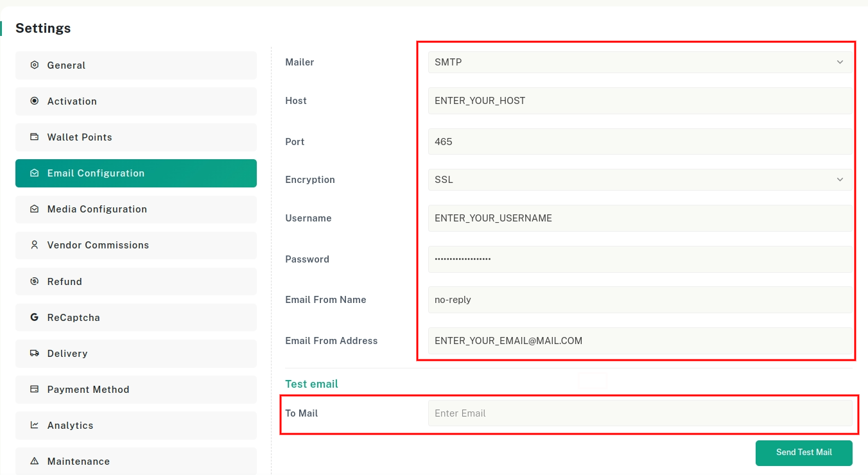Focus the Host input field
This screenshot has height=475, width=868.
coord(639,101)
